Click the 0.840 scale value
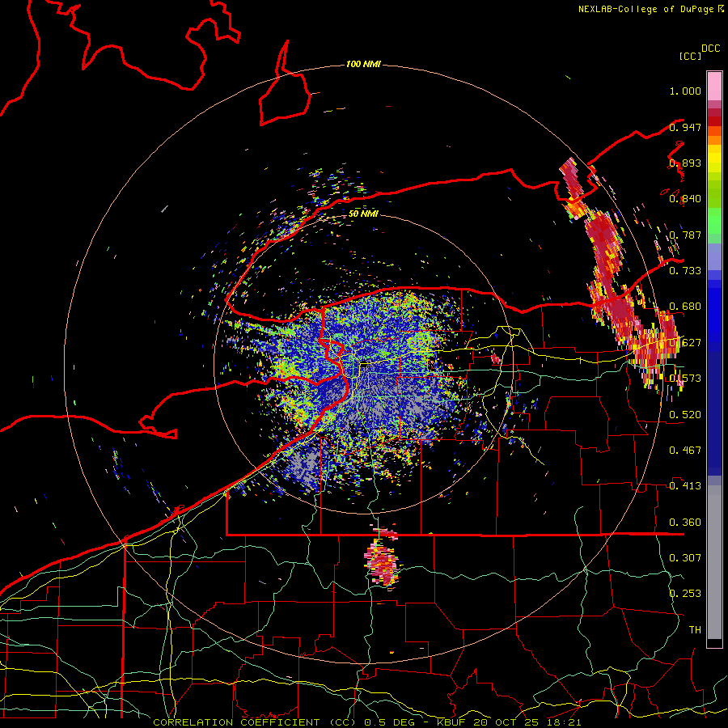Viewport: 728px width, 728px height. click(685, 199)
